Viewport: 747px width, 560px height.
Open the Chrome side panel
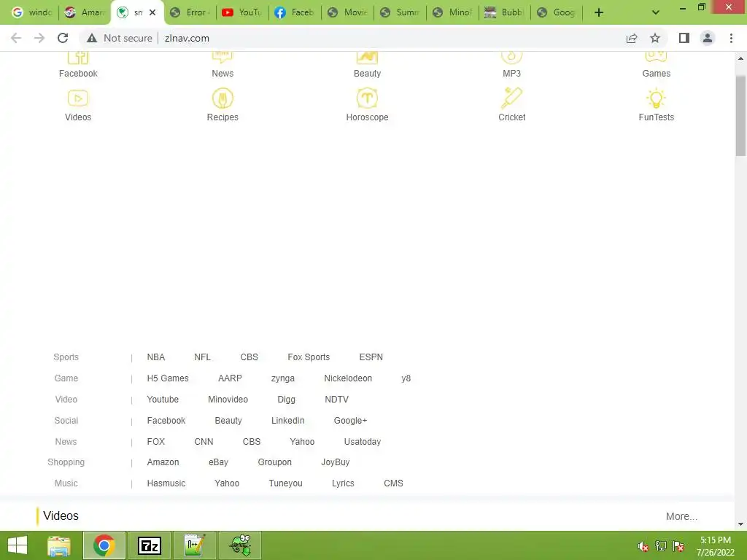coord(684,38)
